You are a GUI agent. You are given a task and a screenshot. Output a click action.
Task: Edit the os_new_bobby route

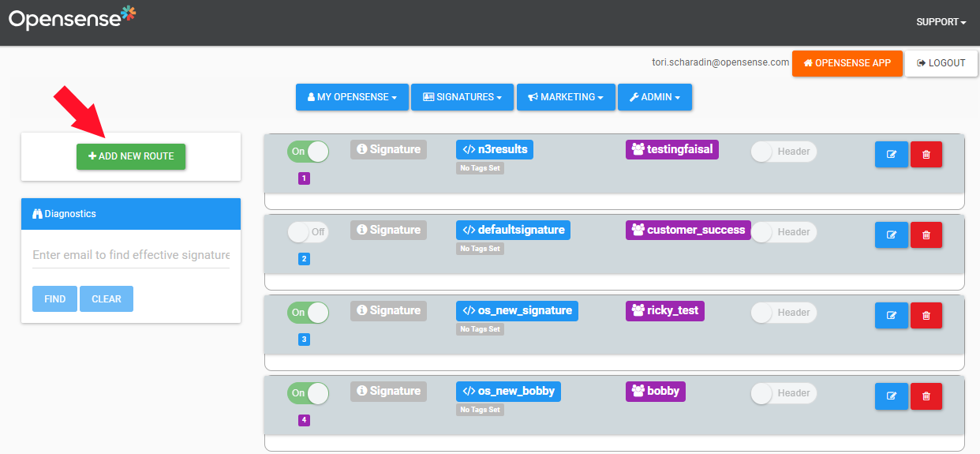coord(892,396)
